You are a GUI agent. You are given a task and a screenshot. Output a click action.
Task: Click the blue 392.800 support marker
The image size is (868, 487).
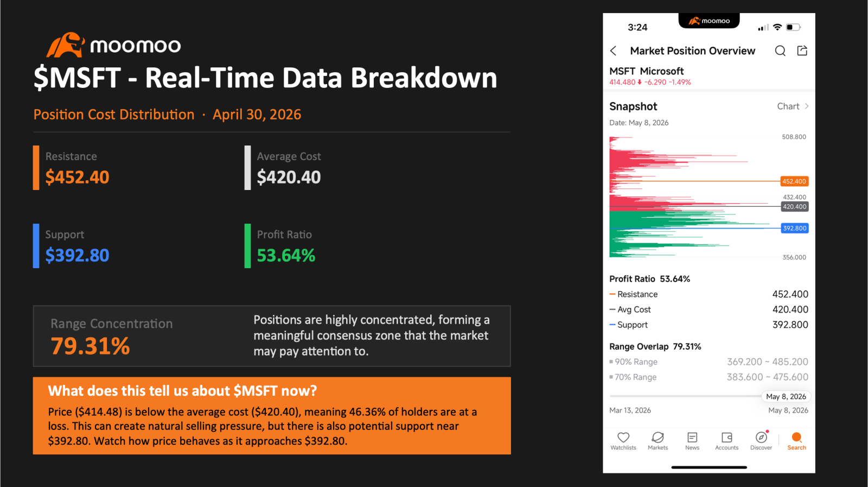[x=794, y=229]
